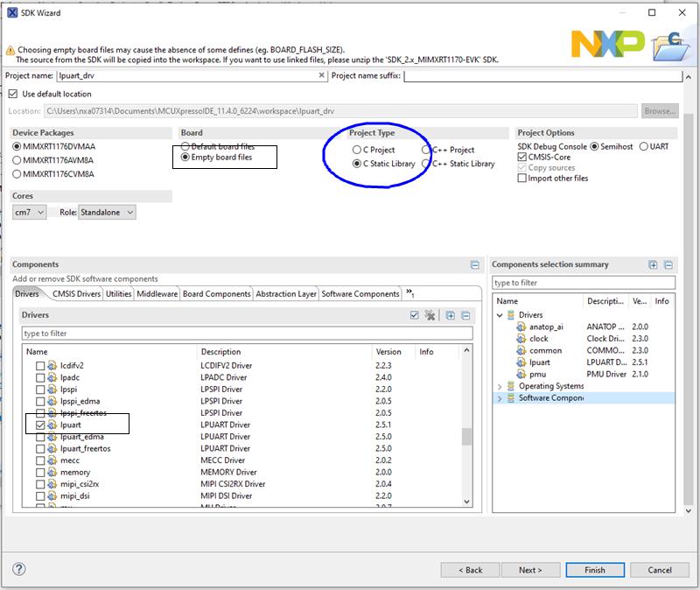Open the Role Standalone dropdown

tap(107, 213)
